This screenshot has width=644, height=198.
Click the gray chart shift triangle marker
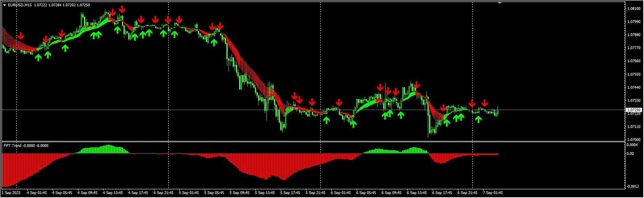pyautogui.click(x=500, y=3)
